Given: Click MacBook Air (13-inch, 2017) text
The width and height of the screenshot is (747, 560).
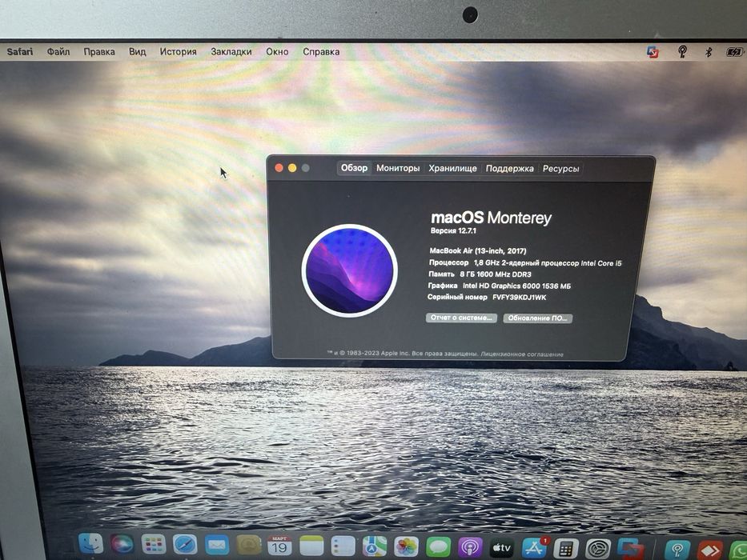Looking at the screenshot, I should 478,250.
